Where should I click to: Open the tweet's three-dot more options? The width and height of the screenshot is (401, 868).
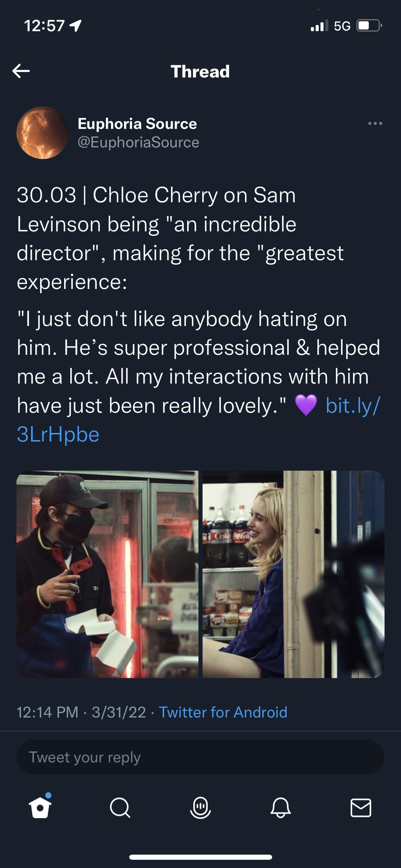[375, 123]
